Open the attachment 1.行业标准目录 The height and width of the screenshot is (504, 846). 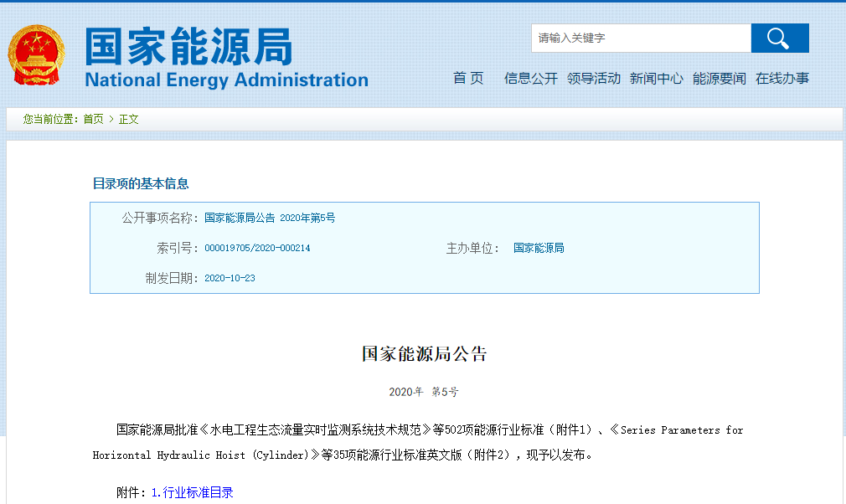(192, 492)
